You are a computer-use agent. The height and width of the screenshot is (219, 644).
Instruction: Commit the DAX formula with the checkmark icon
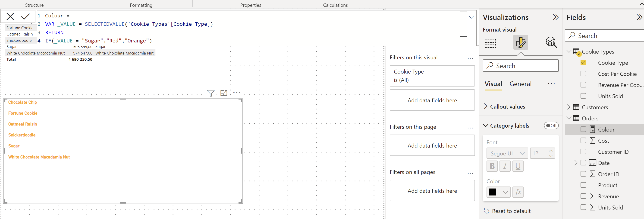tap(25, 16)
